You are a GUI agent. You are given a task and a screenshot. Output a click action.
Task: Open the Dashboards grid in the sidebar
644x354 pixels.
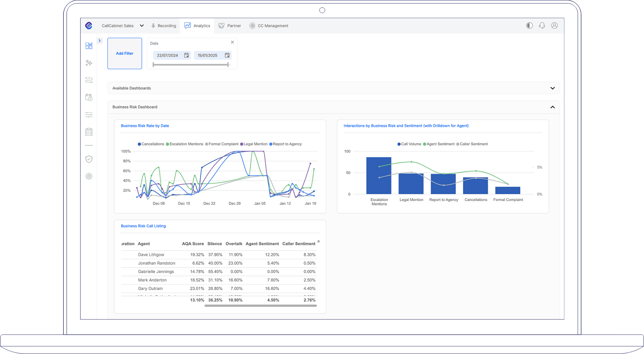tap(89, 46)
